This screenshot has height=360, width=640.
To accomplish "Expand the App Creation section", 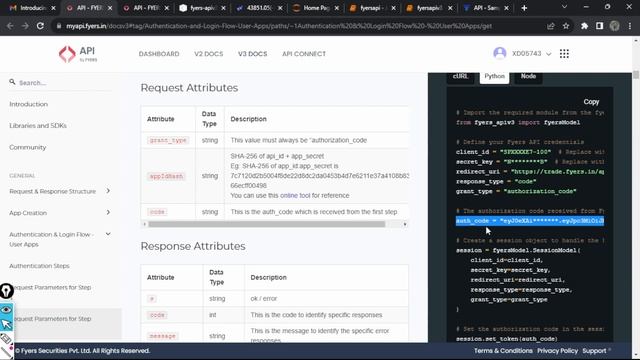I will coord(108,212).
